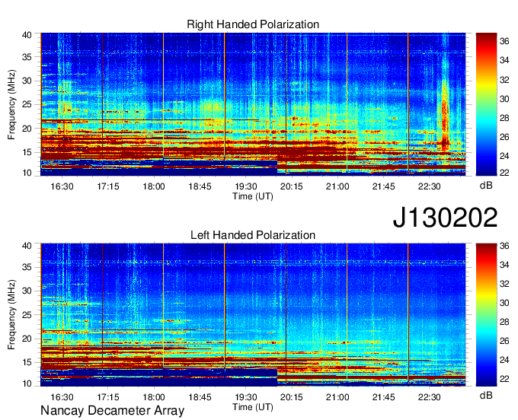Click the 16:30 time tick of Left Handed plot
Screen dimensions: 518x420
pyautogui.click(x=62, y=397)
